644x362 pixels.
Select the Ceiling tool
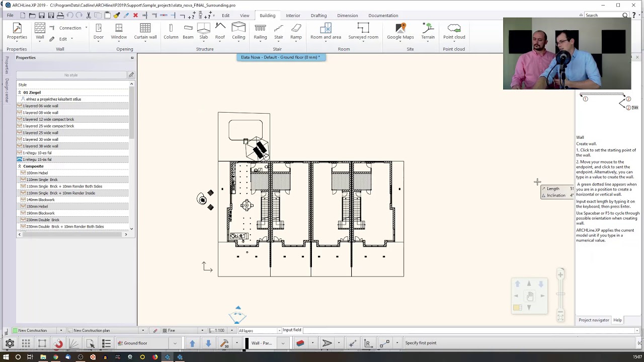[x=238, y=31]
